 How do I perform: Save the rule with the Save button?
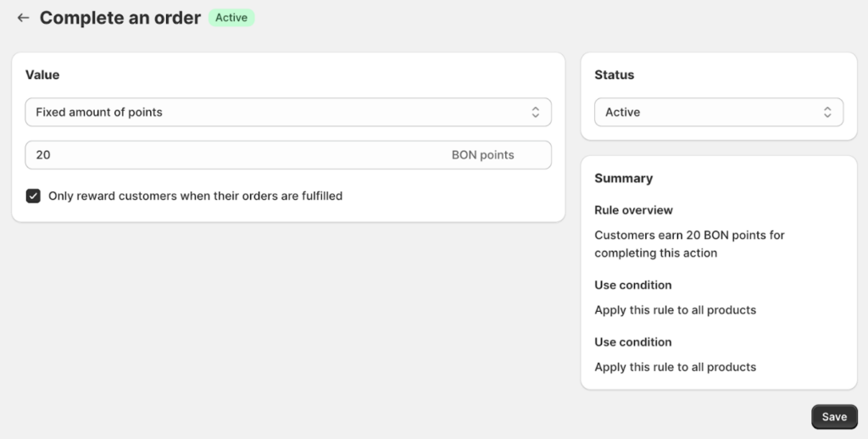point(834,416)
